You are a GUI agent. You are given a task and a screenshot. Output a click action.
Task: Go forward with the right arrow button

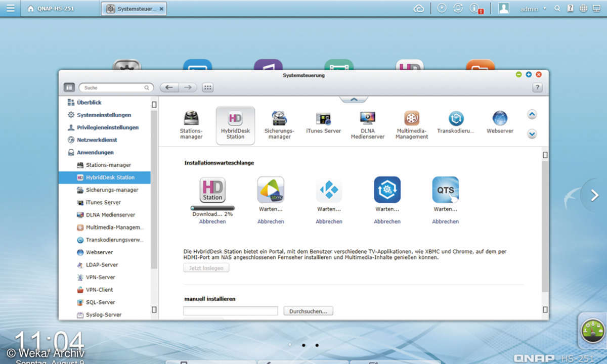[188, 87]
